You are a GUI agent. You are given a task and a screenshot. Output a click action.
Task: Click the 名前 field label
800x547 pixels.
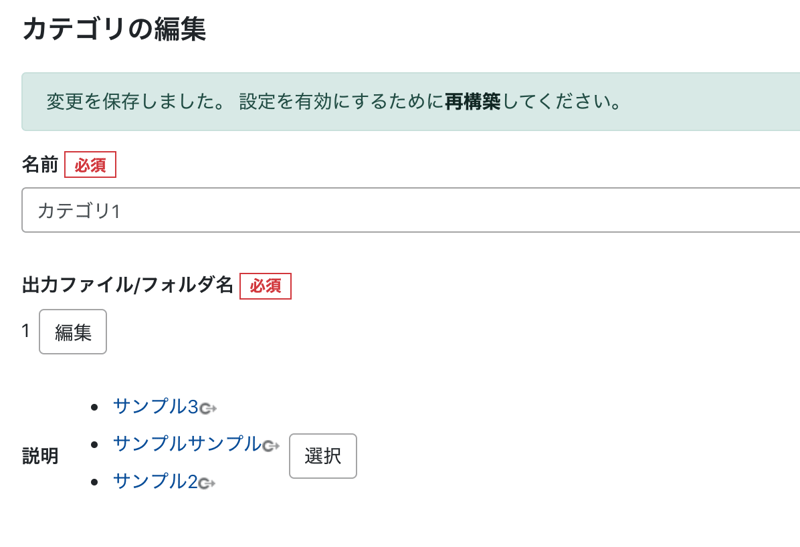[x=40, y=165]
